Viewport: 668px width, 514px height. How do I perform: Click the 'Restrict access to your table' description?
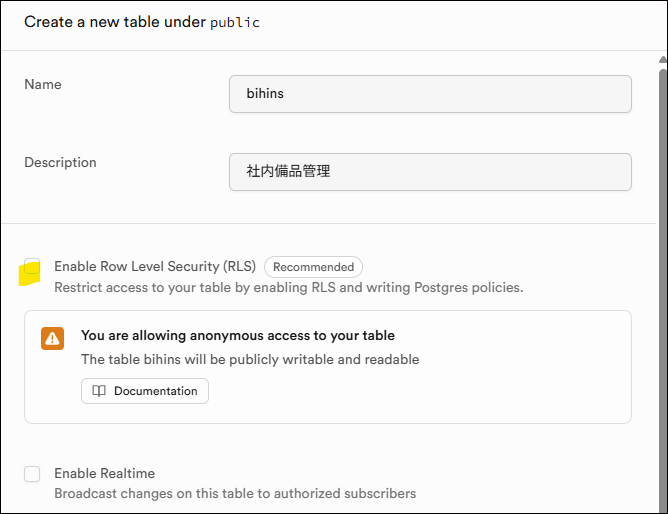(x=288, y=287)
